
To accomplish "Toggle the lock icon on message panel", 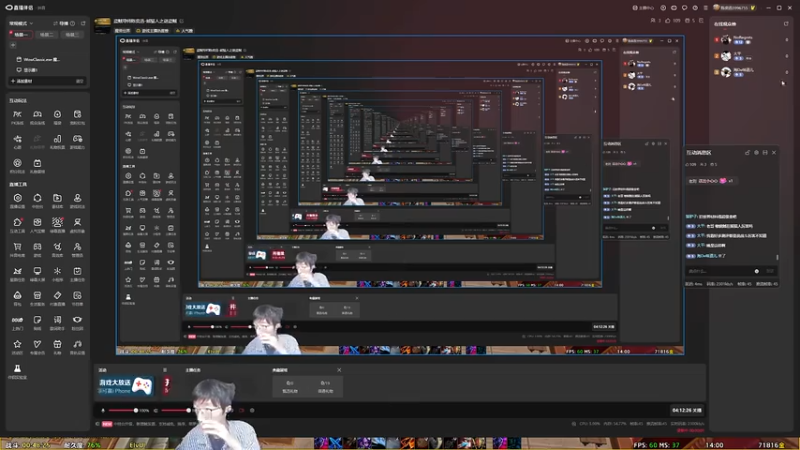I will click(747, 153).
